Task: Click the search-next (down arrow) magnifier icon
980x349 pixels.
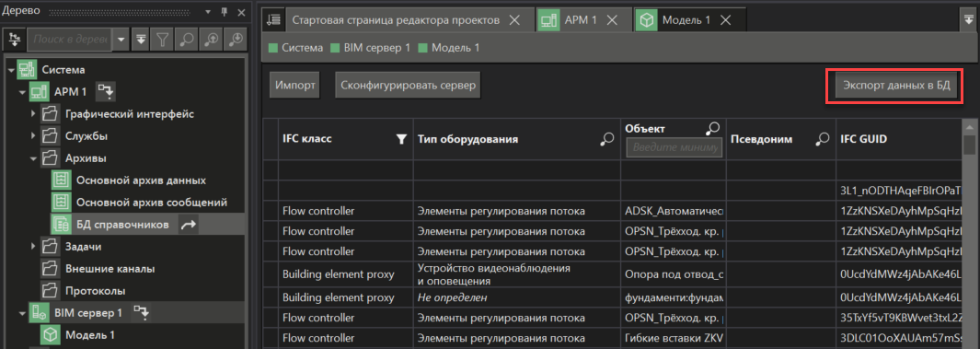Action: [x=236, y=40]
